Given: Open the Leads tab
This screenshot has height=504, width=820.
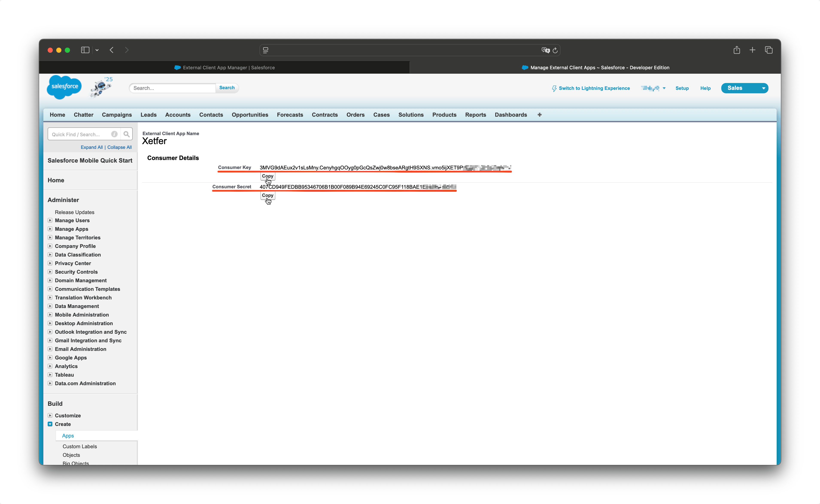Looking at the screenshot, I should [149, 115].
